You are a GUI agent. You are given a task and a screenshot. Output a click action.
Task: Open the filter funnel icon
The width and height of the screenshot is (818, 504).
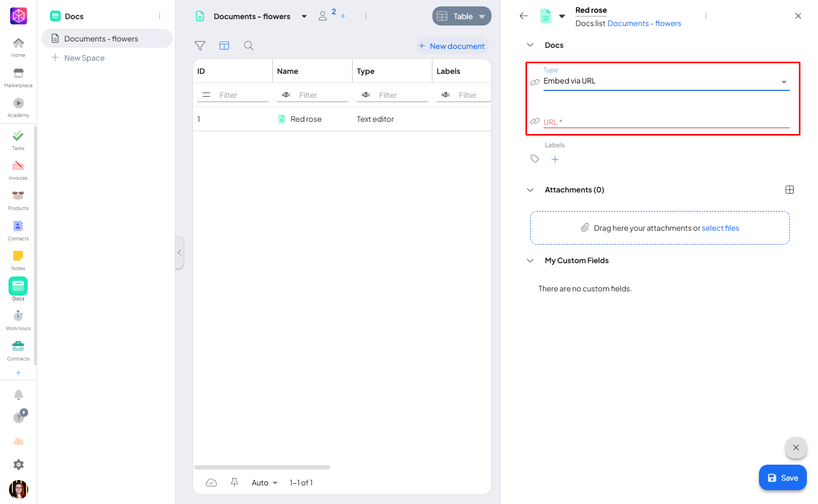(200, 46)
